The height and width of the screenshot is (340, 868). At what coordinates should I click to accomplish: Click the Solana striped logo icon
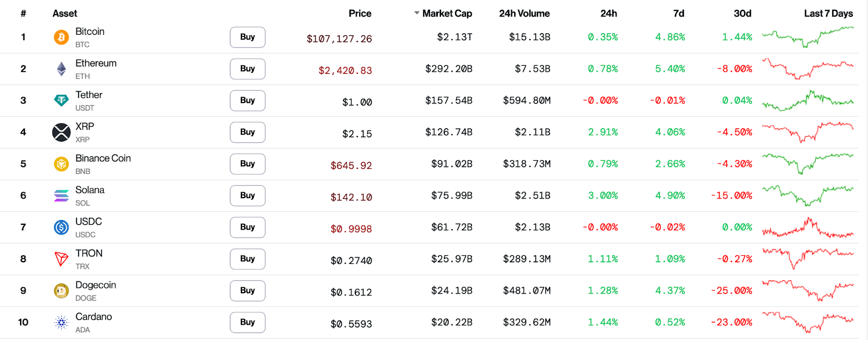[61, 196]
